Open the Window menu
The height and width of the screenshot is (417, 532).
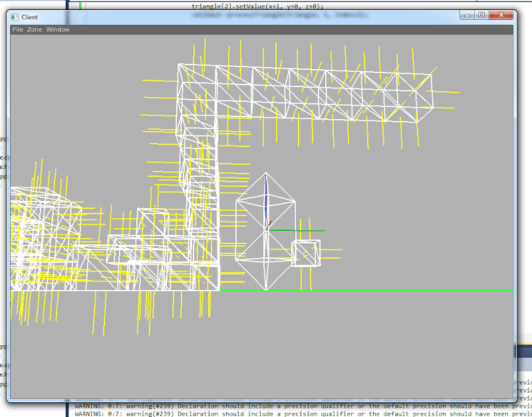click(x=58, y=29)
